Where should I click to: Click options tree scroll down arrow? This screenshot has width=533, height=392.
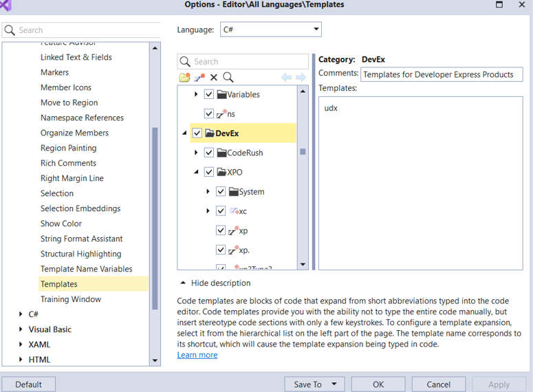[155, 360]
